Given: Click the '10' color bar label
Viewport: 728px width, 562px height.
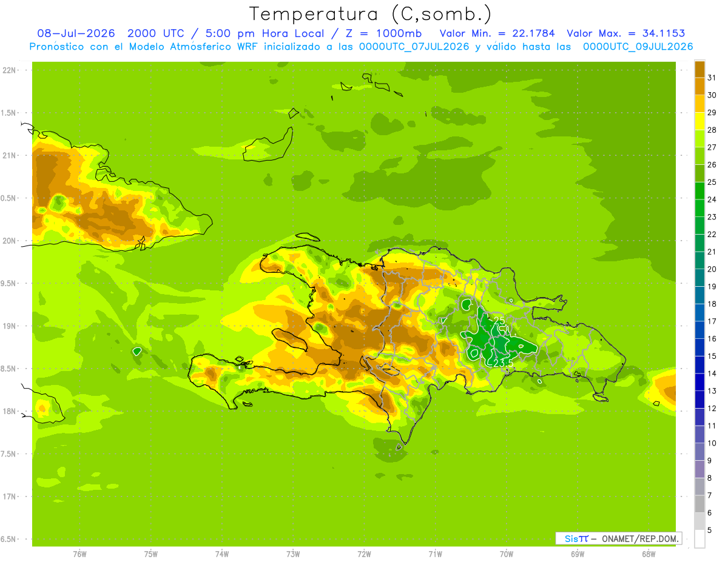Looking at the screenshot, I should coord(712,443).
